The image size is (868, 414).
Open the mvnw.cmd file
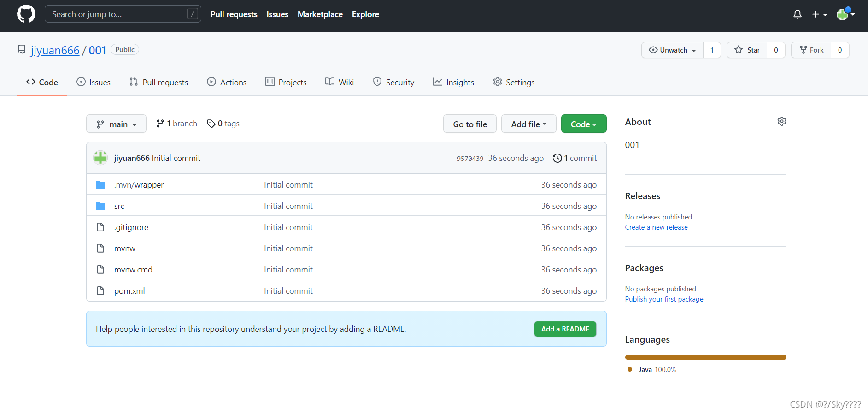[133, 270]
